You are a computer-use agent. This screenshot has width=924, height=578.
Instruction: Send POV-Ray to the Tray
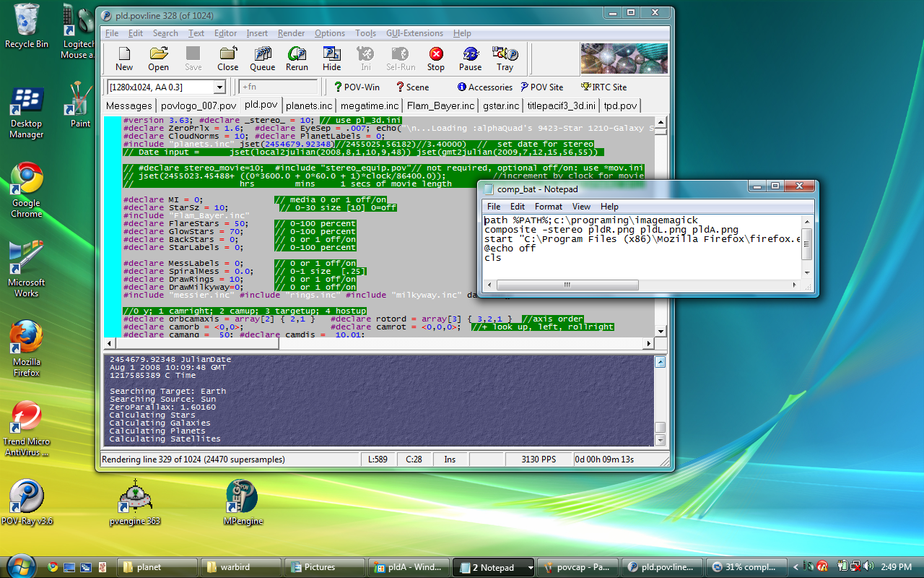(x=505, y=59)
